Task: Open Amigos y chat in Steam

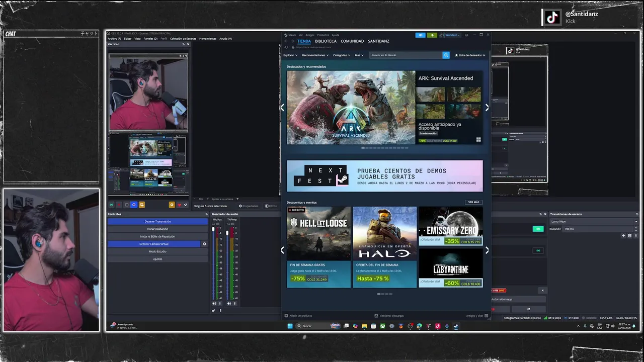Action: click(476, 316)
